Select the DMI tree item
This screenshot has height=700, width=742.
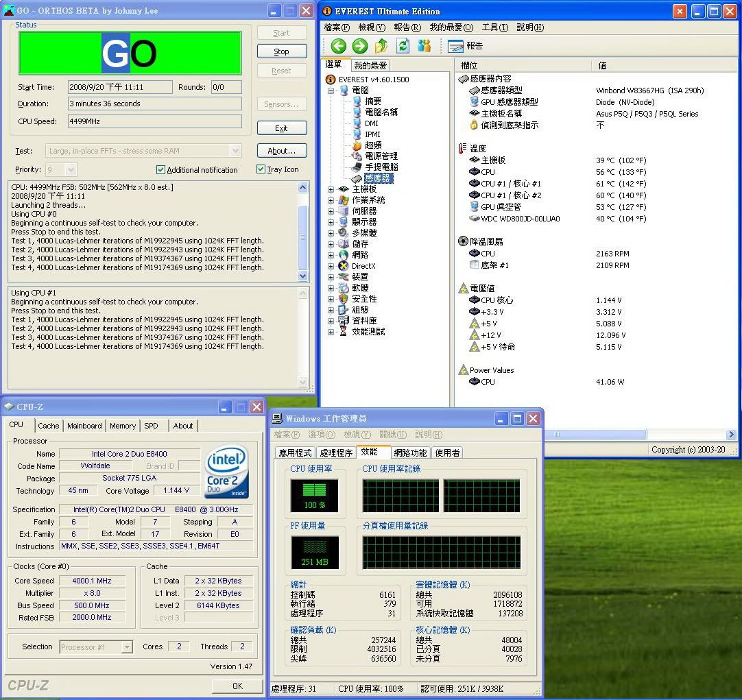[372, 123]
